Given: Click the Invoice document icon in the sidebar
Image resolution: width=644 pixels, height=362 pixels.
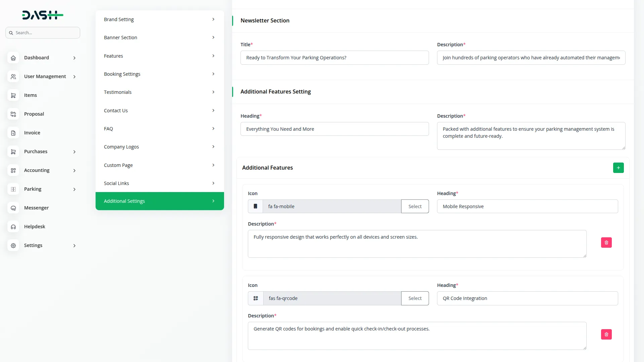Looking at the screenshot, I should click(x=13, y=133).
